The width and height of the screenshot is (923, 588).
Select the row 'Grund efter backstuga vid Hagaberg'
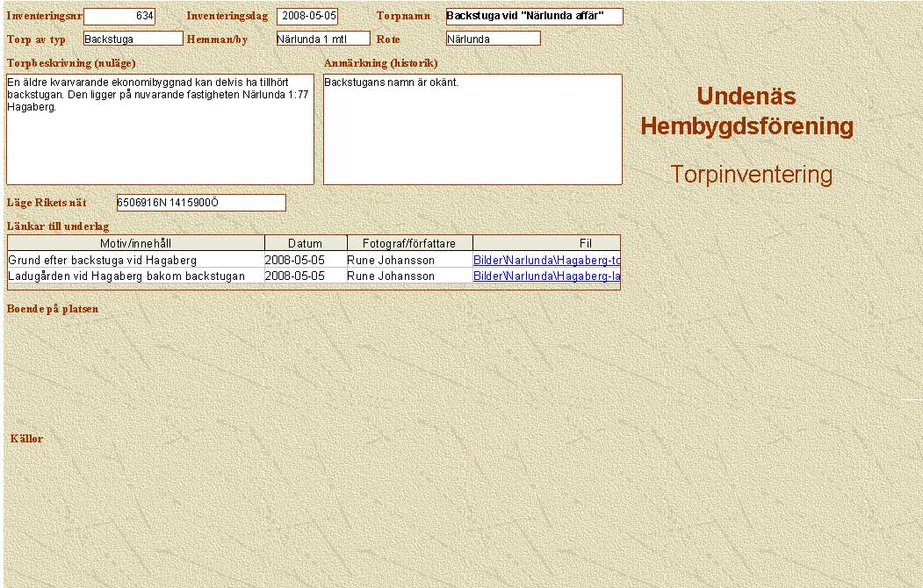click(103, 261)
